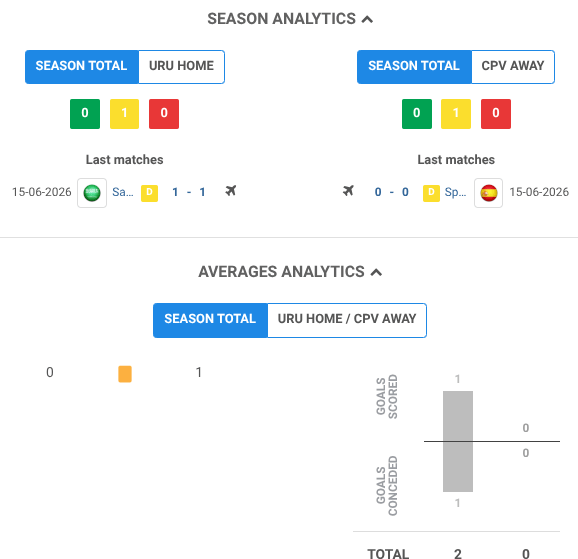Click the airplane icon beside the 0 - 0 score

click(x=348, y=191)
